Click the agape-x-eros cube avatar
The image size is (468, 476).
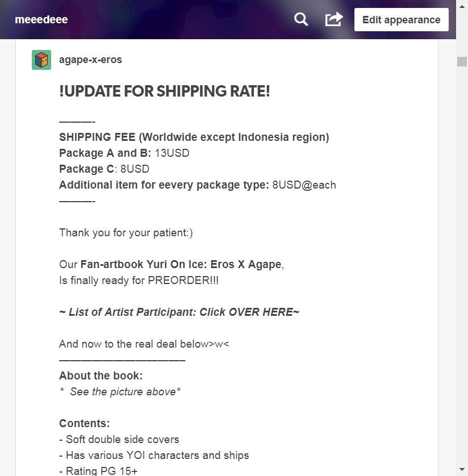[x=41, y=60]
